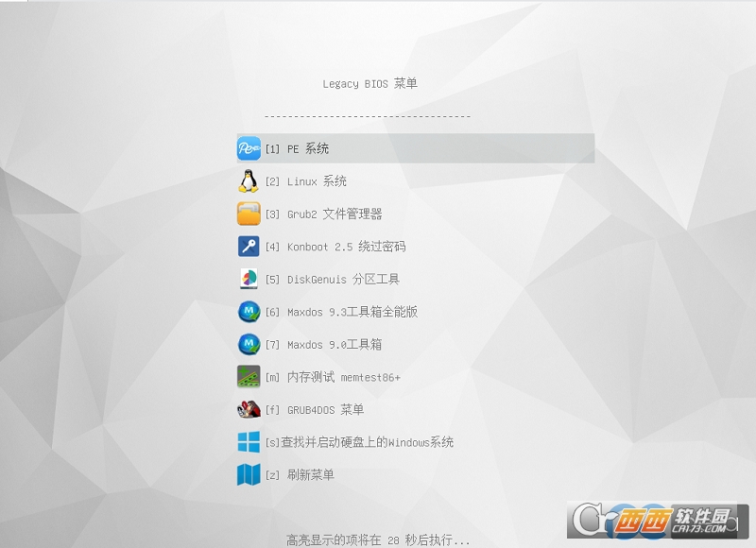Open the [f] GRUB4DOS 菜单 entry
This screenshot has height=548, width=756.
(315, 410)
